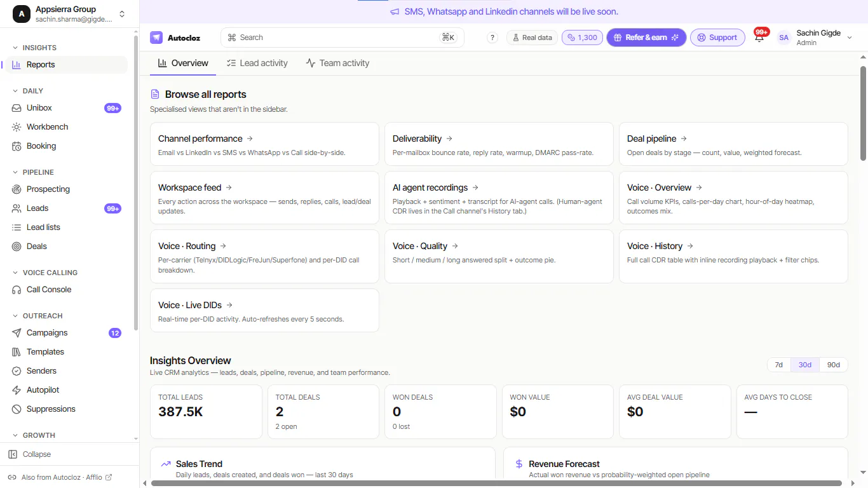
Task: Click the Total Leads 387.5K card
Action: pyautogui.click(x=206, y=412)
